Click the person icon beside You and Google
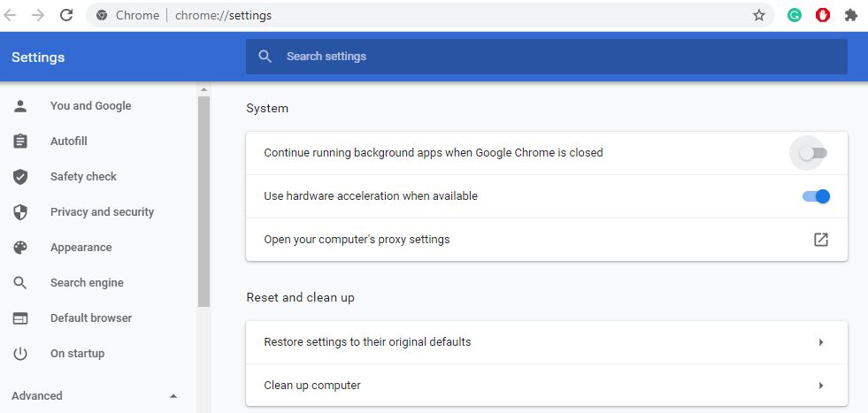868x413 pixels. pos(20,106)
